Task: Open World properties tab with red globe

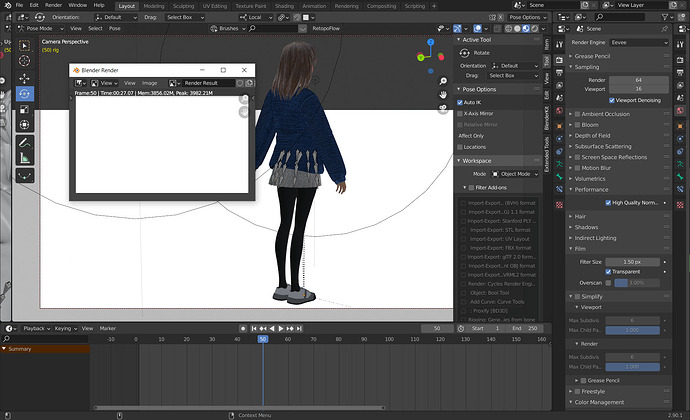Action: (559, 111)
